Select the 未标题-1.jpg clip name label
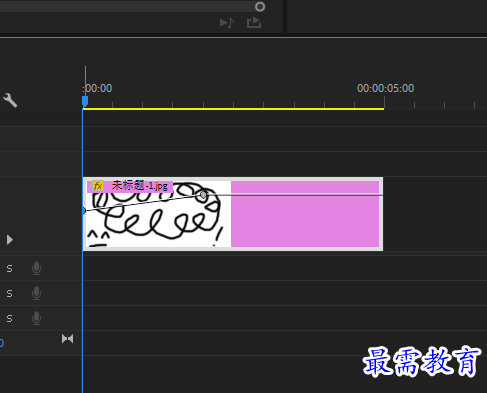 tap(140, 186)
